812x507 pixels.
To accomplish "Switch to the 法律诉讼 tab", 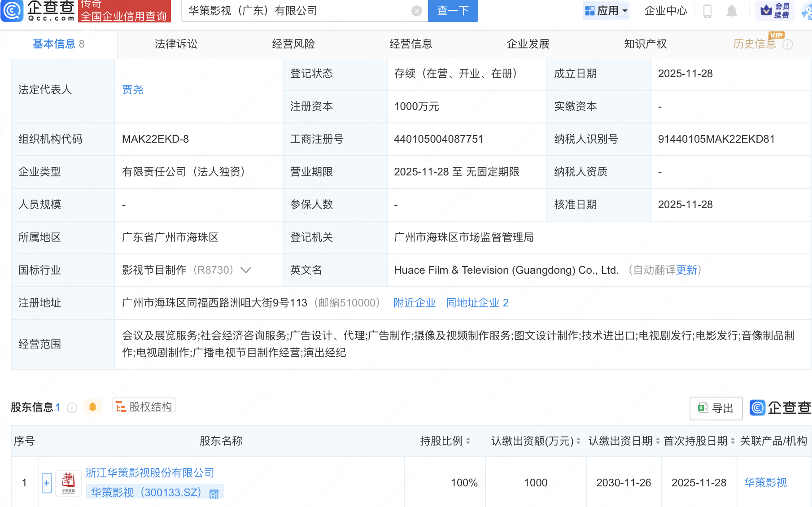I will pyautogui.click(x=175, y=44).
